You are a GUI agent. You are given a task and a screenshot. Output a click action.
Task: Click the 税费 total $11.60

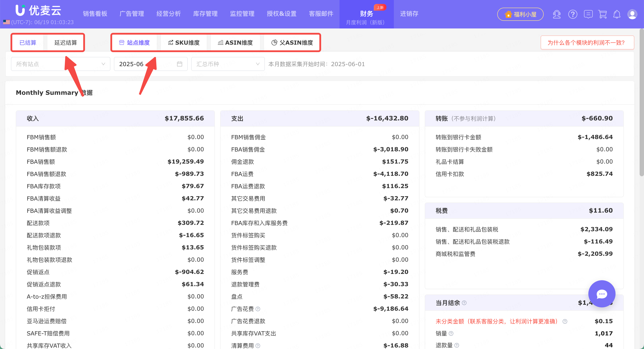coord(601,211)
